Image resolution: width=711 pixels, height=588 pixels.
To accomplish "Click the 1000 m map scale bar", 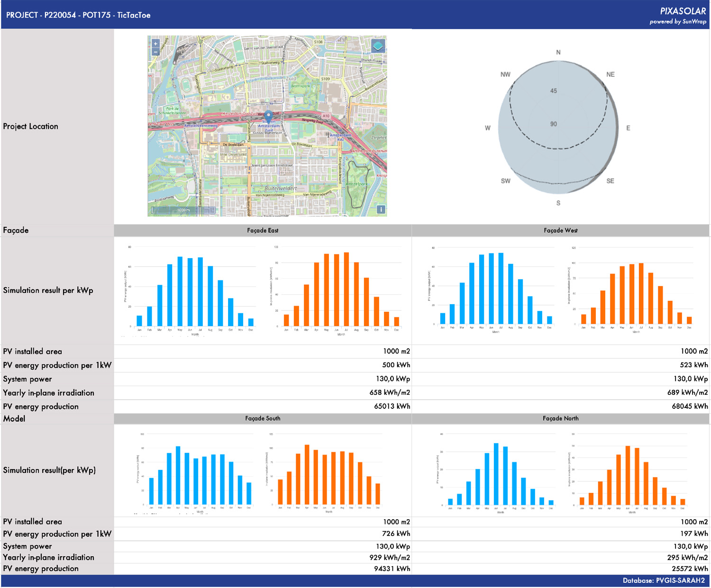I will 183,210.
